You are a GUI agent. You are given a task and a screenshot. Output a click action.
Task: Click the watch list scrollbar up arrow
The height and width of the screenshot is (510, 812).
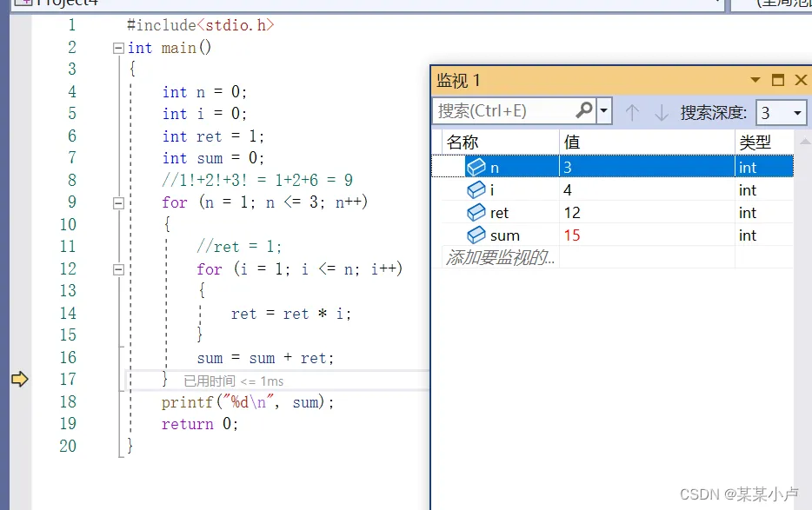pos(805,142)
